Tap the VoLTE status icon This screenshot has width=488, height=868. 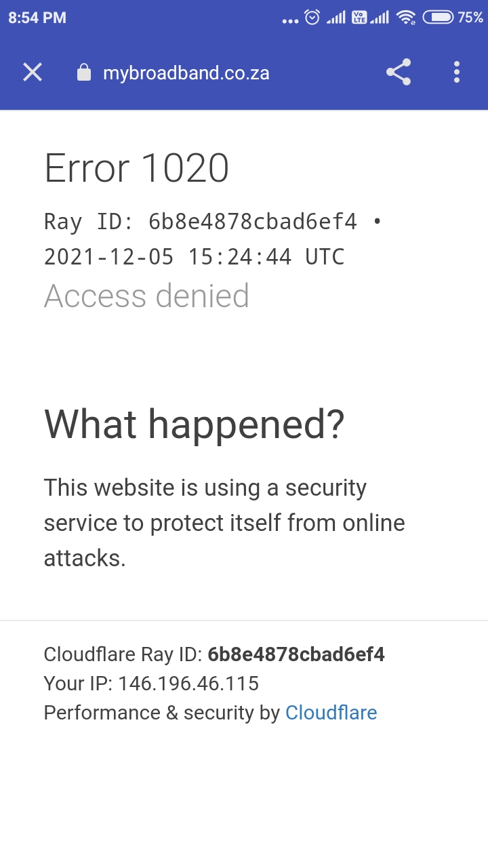[359, 18]
